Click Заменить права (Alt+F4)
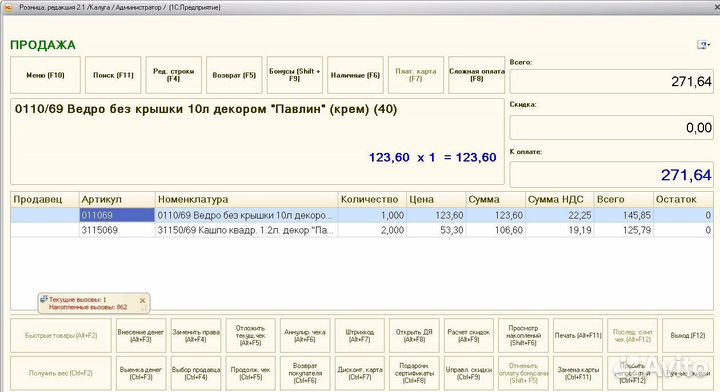The image size is (720, 392). [196, 336]
